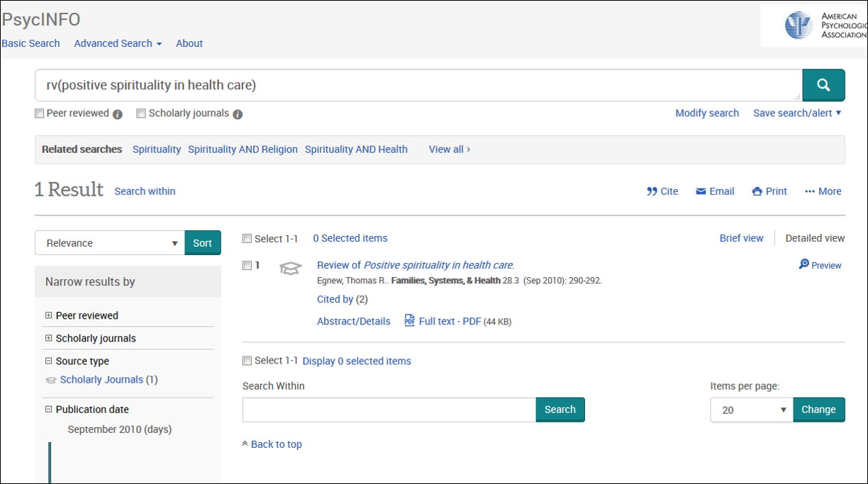The image size is (868, 484).
Task: Open the Search within link near results count
Action: pyautogui.click(x=145, y=191)
